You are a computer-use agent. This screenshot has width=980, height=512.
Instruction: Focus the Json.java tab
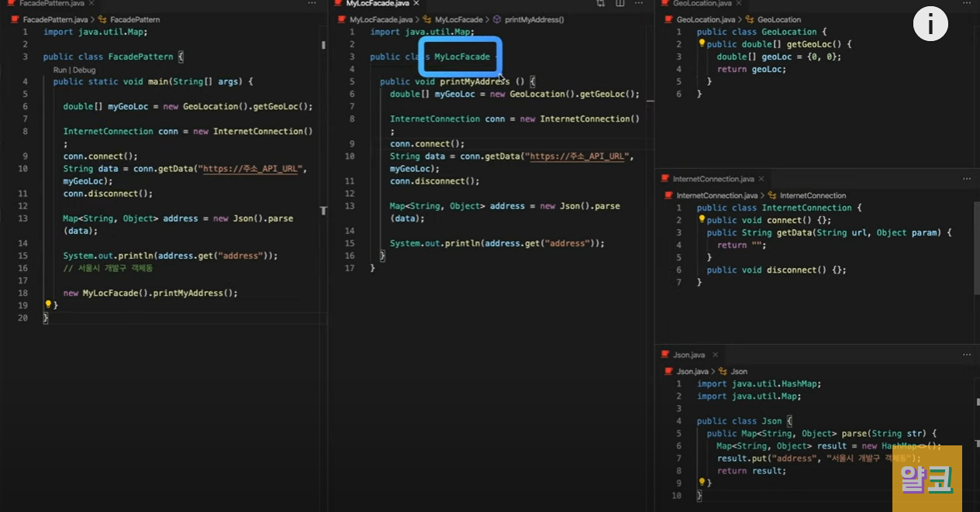tap(688, 355)
